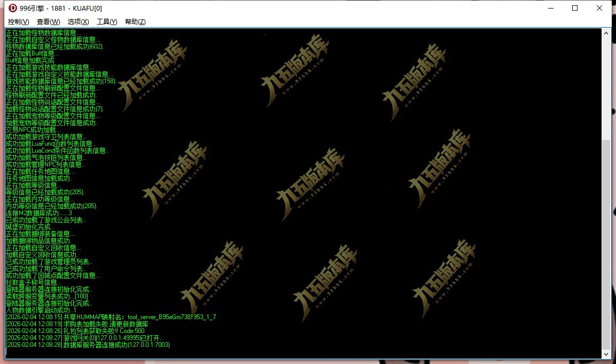Click the log line '加载怪物说话配置文件信息成功(7).'
616x364 pixels.
(x=54, y=109)
